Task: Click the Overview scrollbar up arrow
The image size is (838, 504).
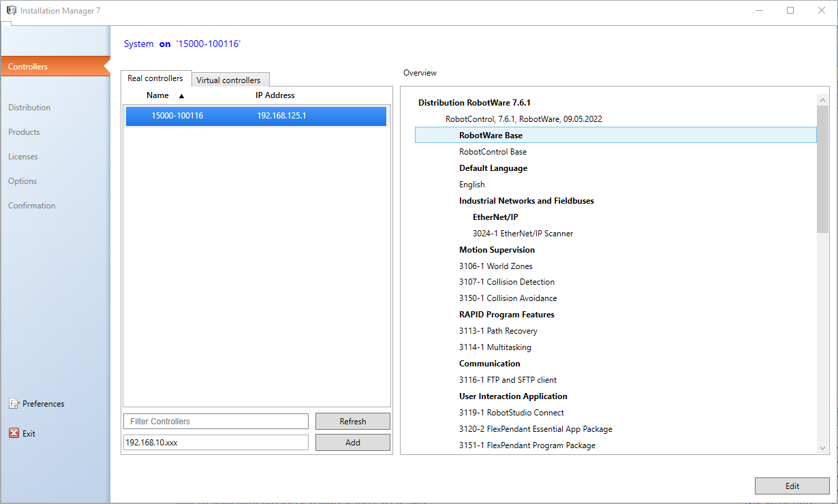Action: point(822,99)
